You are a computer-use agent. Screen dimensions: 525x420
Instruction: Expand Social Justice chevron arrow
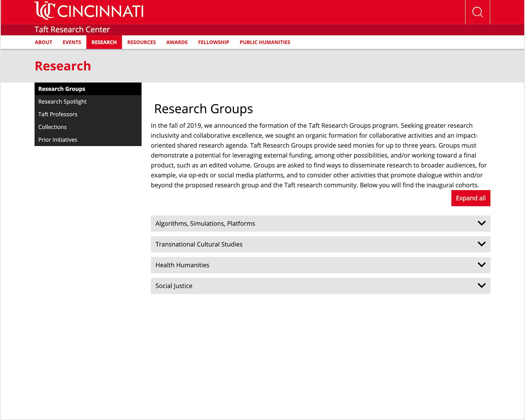pos(482,285)
